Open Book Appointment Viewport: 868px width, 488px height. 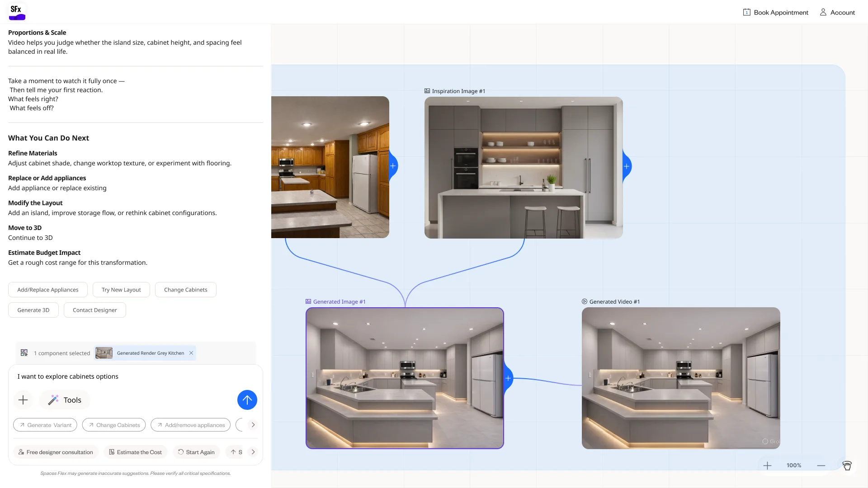click(x=776, y=13)
